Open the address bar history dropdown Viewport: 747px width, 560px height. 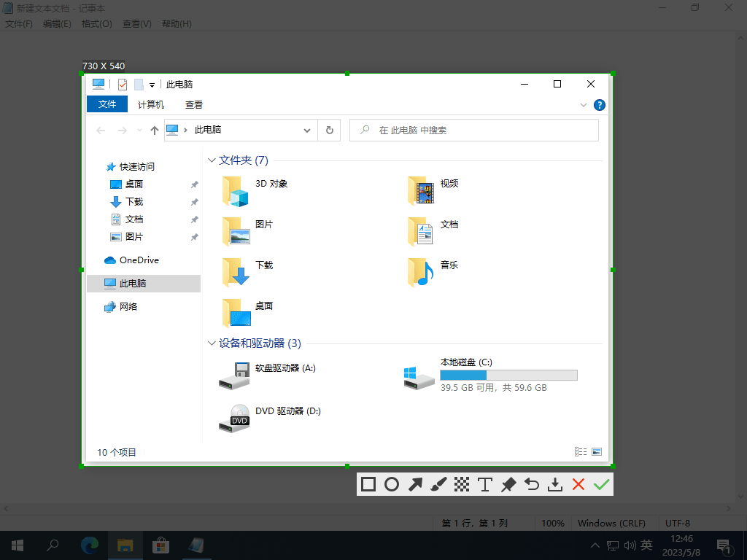[308, 131]
